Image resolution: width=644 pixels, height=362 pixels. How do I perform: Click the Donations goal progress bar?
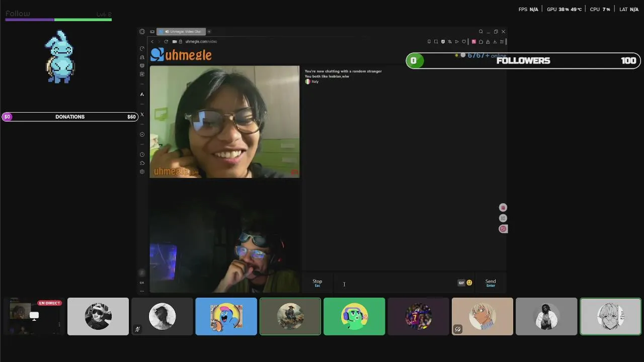(x=70, y=117)
